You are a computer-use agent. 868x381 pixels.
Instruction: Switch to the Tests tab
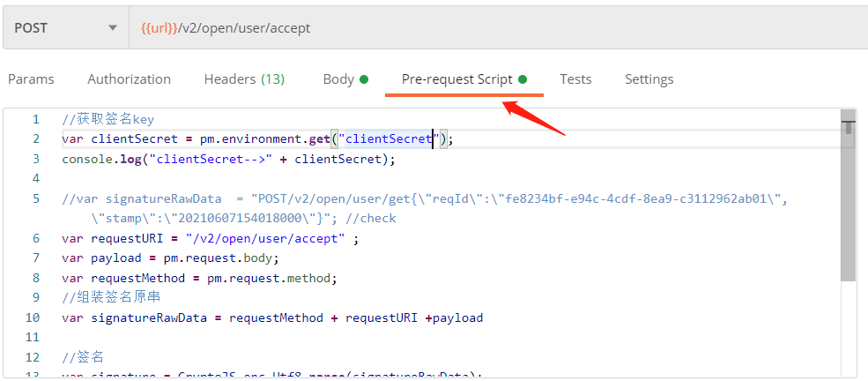[575, 79]
